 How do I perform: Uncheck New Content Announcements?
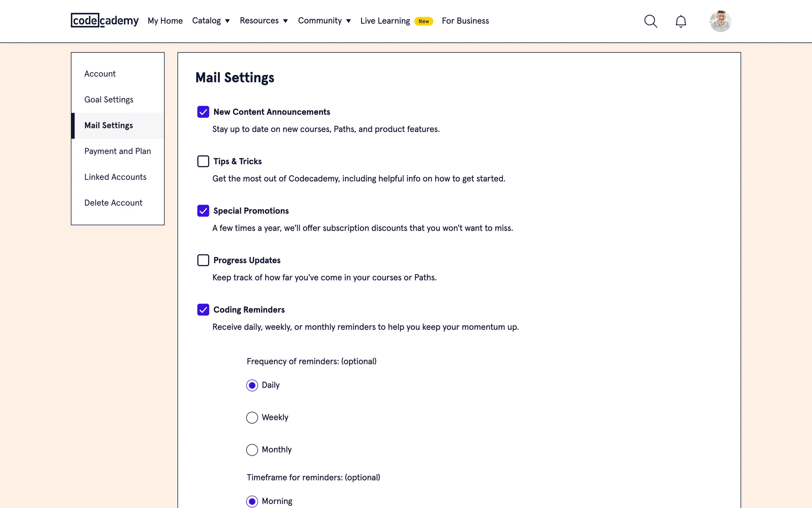(203, 112)
